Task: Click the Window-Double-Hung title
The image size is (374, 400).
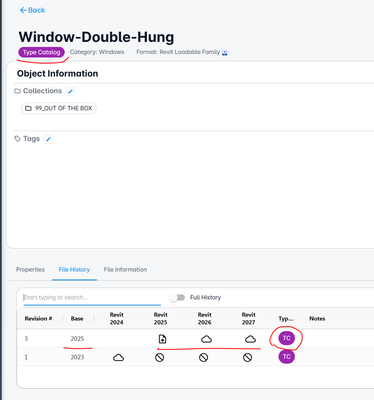Action: [96, 37]
